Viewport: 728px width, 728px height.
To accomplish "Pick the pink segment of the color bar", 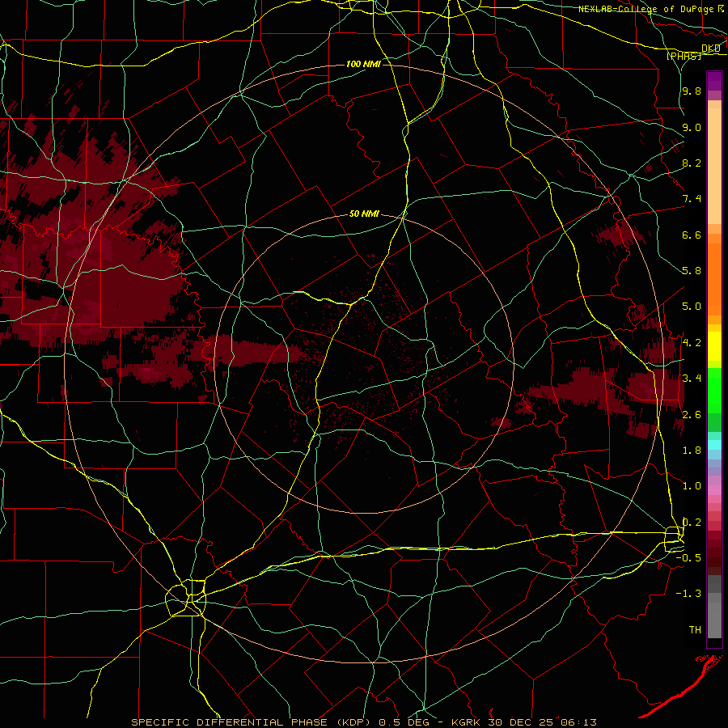I will (714, 490).
